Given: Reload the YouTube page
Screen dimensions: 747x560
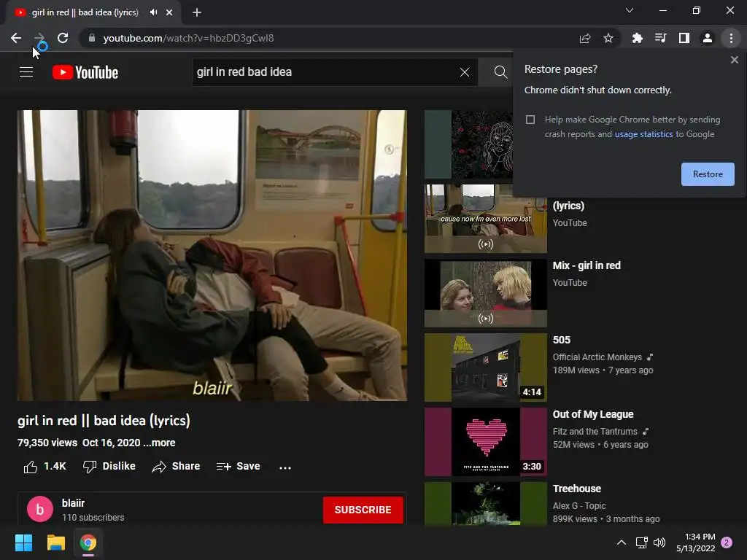Looking at the screenshot, I should (63, 38).
